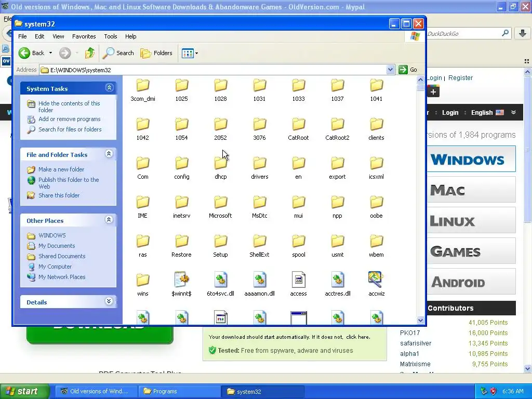Select the aaaamon.dll file icon
The width and height of the screenshot is (532, 399).
pos(260,280)
